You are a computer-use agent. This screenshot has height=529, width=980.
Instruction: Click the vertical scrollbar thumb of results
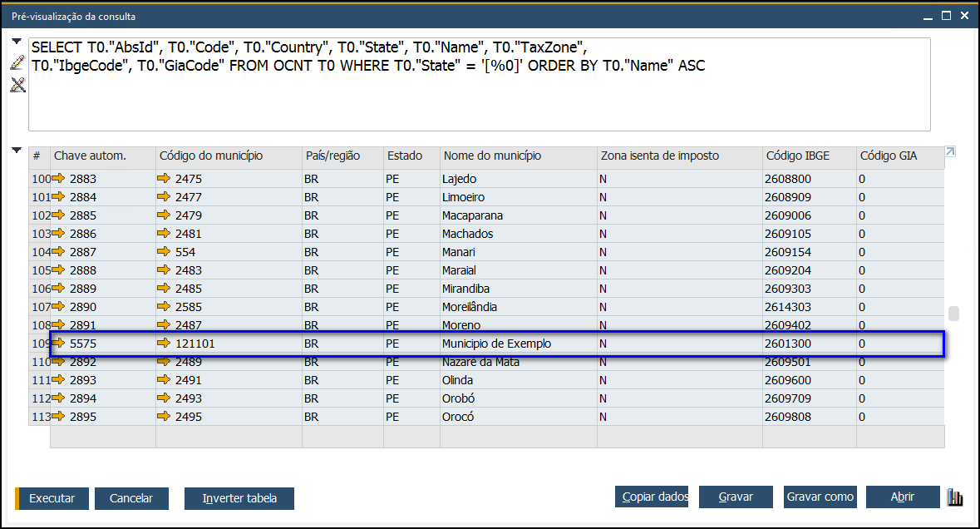point(953,313)
